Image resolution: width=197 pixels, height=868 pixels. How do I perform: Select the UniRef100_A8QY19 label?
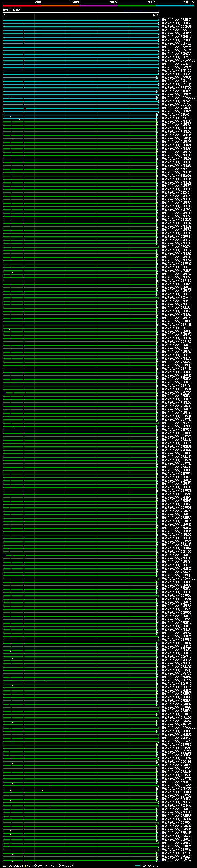(176, 328)
